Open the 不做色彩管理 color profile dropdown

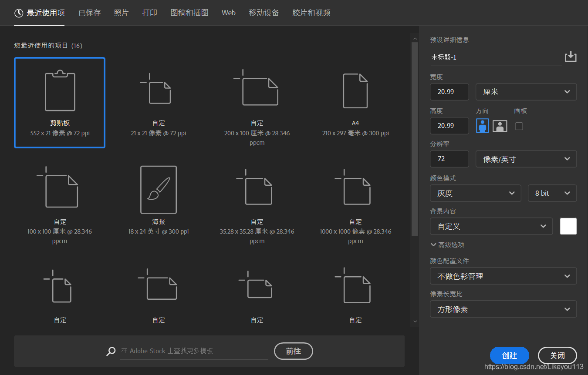tap(504, 276)
